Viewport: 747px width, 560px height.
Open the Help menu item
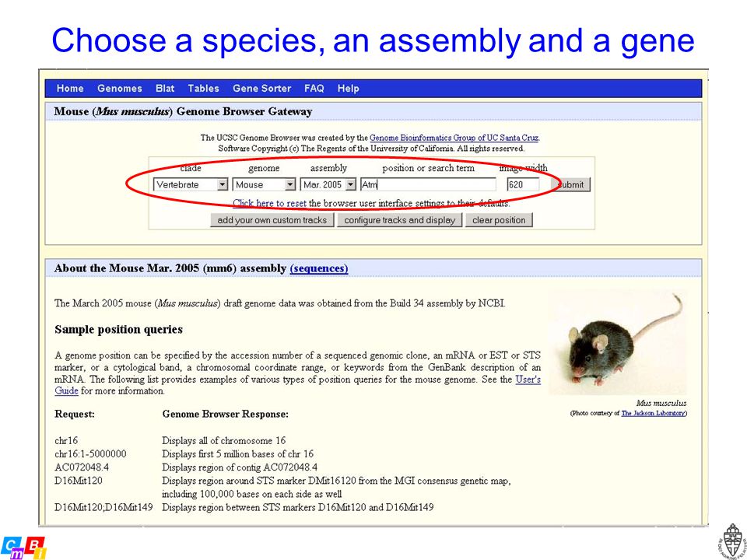349,89
